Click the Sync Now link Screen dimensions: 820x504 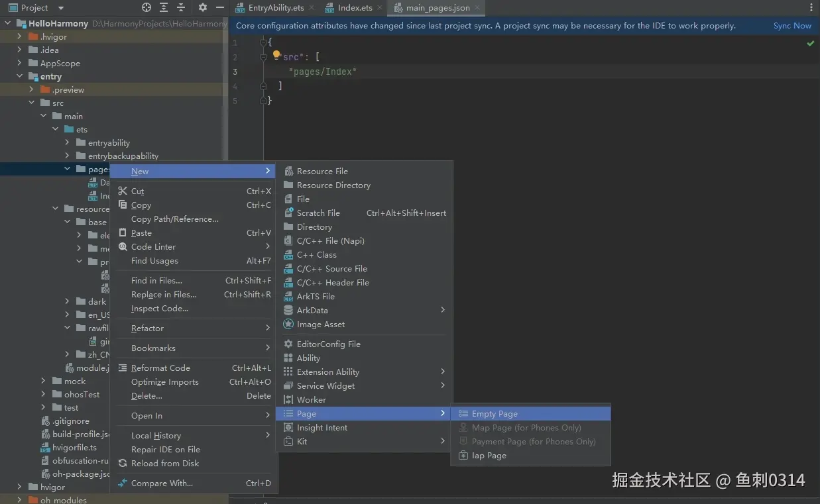coord(792,26)
